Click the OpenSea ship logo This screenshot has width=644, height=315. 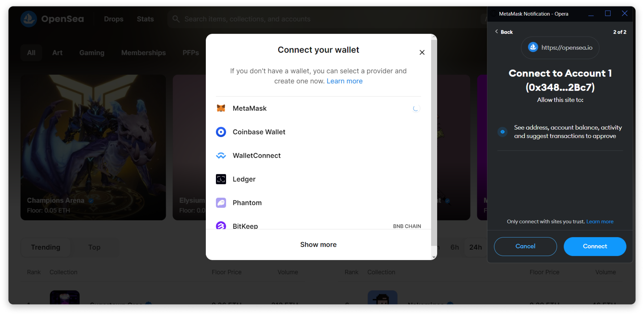tap(29, 19)
